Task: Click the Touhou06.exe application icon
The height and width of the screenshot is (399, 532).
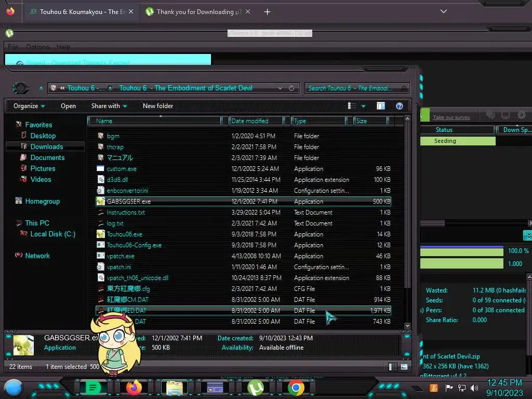Action: pyautogui.click(x=100, y=234)
